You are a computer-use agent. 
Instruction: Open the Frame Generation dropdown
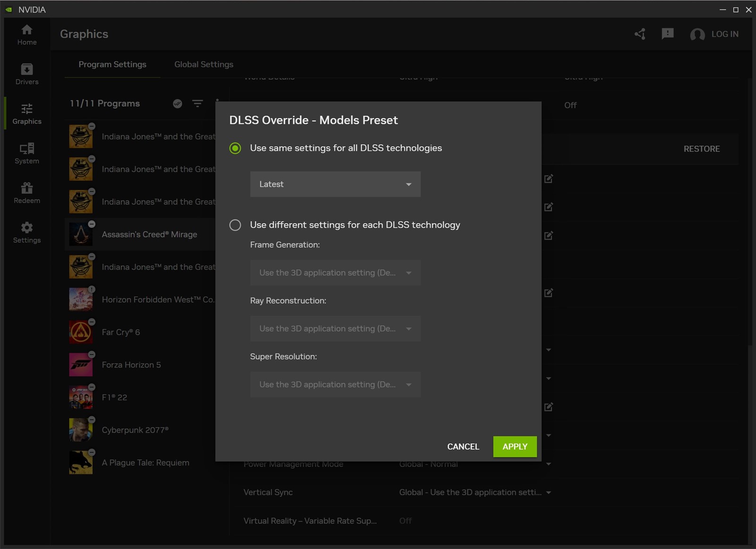coord(335,273)
